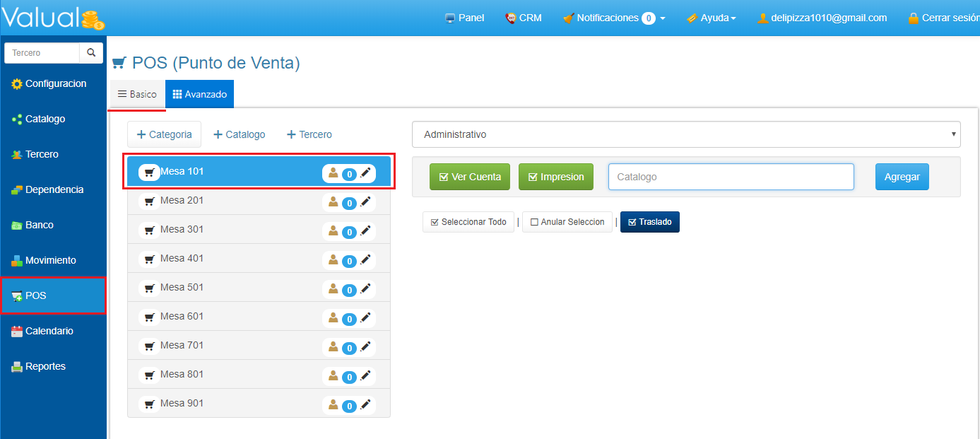Click the search magnifier icon next to Tercero field
Screen dimensions: 980x439
pos(91,53)
